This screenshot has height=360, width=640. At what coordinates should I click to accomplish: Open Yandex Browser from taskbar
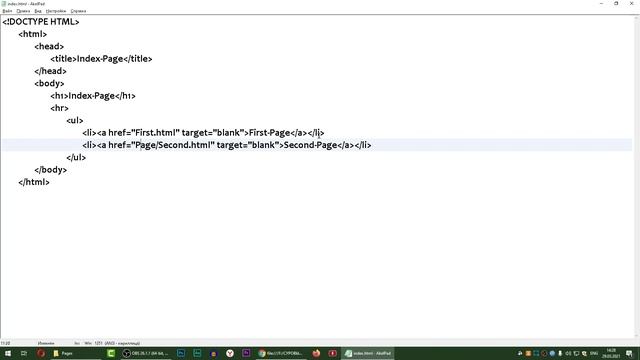pos(230,353)
